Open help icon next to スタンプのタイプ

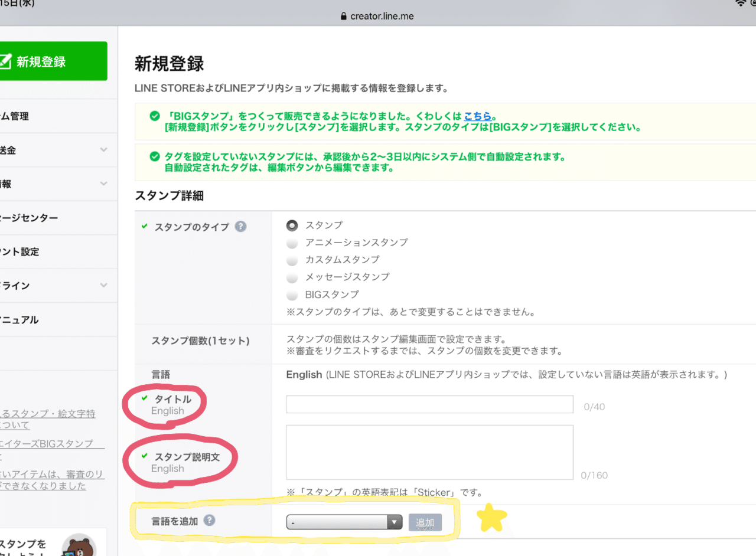pos(240,227)
